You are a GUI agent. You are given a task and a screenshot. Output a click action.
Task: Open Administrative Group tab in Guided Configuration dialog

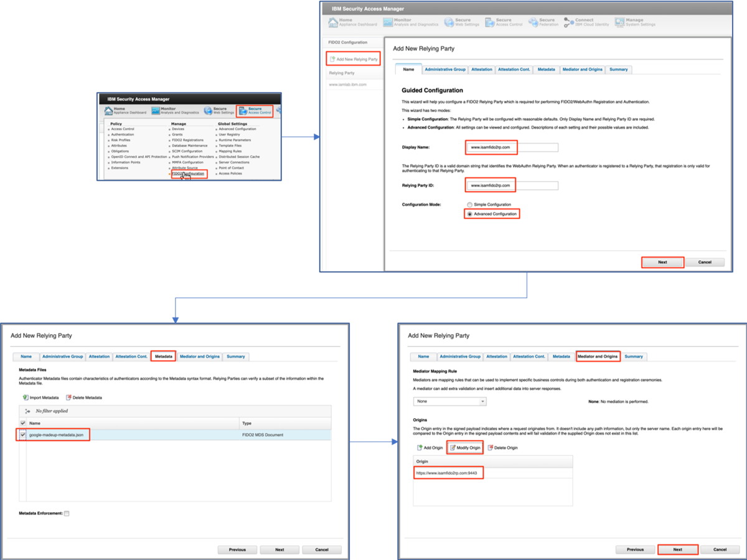tap(445, 69)
